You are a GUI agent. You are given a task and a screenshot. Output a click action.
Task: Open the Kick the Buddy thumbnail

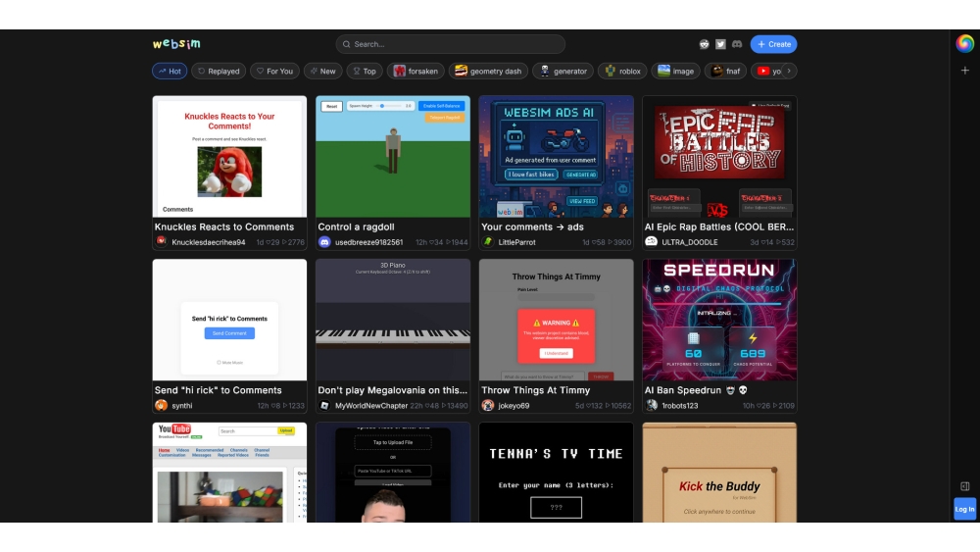(x=719, y=472)
